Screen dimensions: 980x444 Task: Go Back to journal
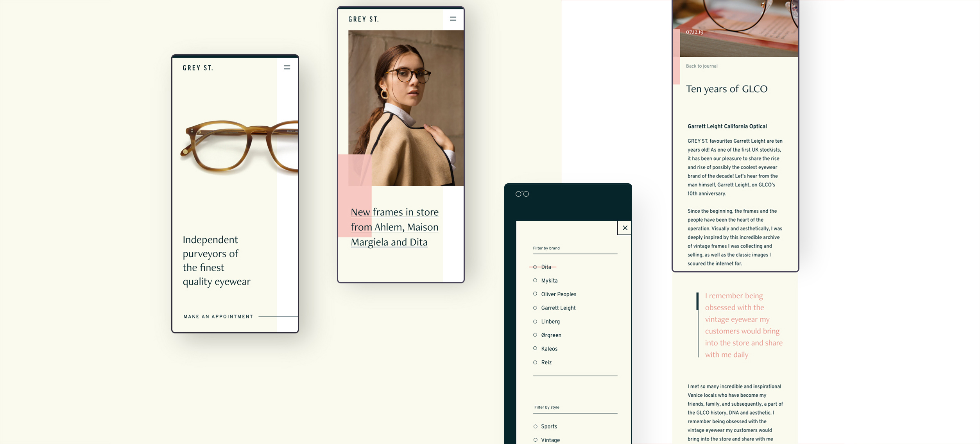click(x=702, y=66)
